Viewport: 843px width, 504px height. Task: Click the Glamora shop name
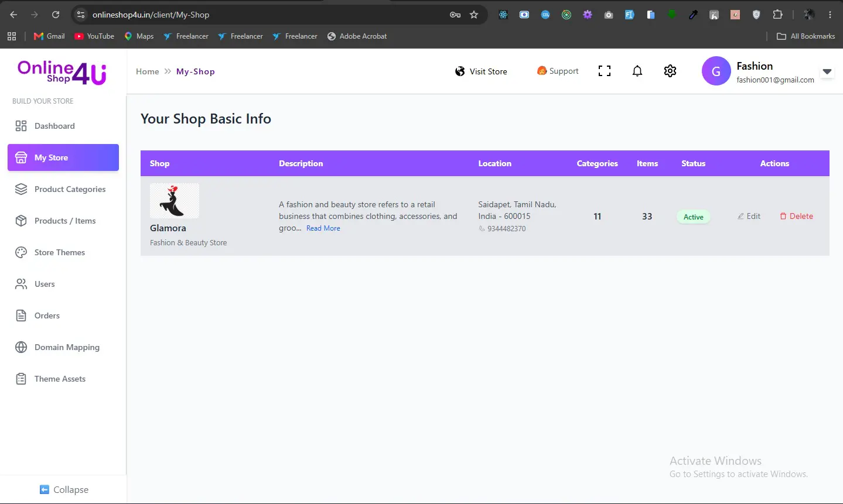coord(168,228)
